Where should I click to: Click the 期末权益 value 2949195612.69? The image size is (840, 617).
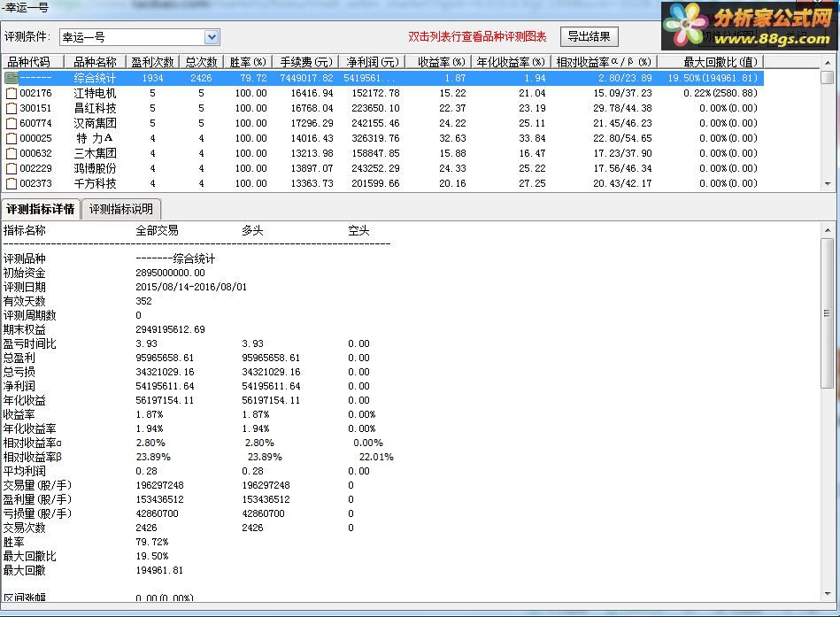tap(170, 329)
